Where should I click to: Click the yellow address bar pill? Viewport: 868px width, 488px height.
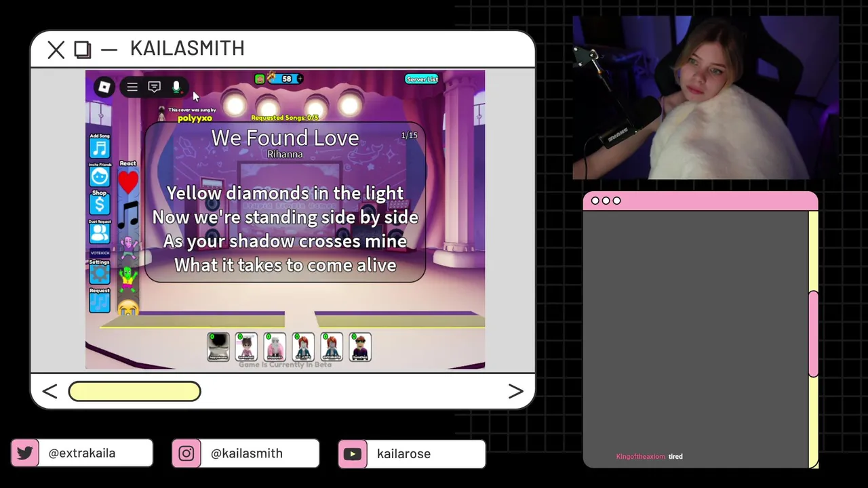(134, 391)
